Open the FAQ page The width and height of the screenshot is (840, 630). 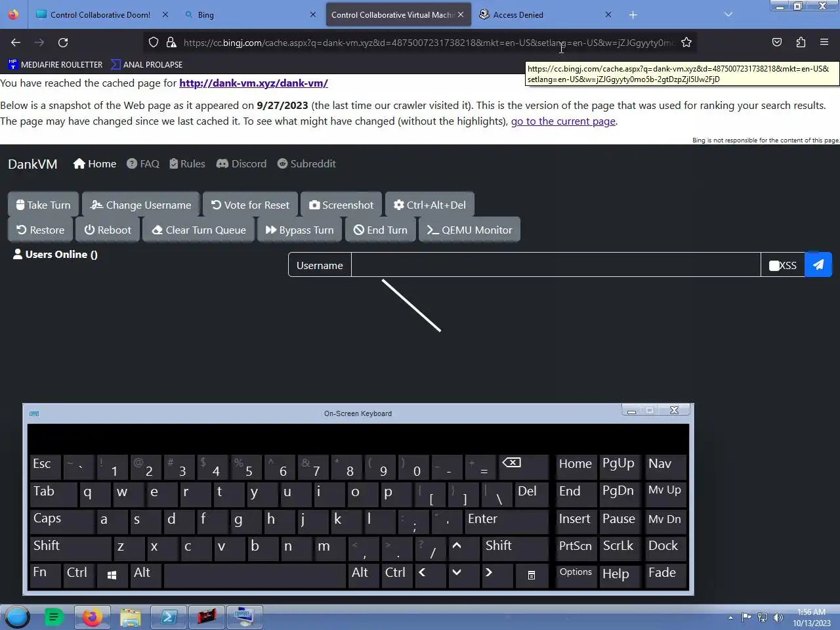click(143, 163)
